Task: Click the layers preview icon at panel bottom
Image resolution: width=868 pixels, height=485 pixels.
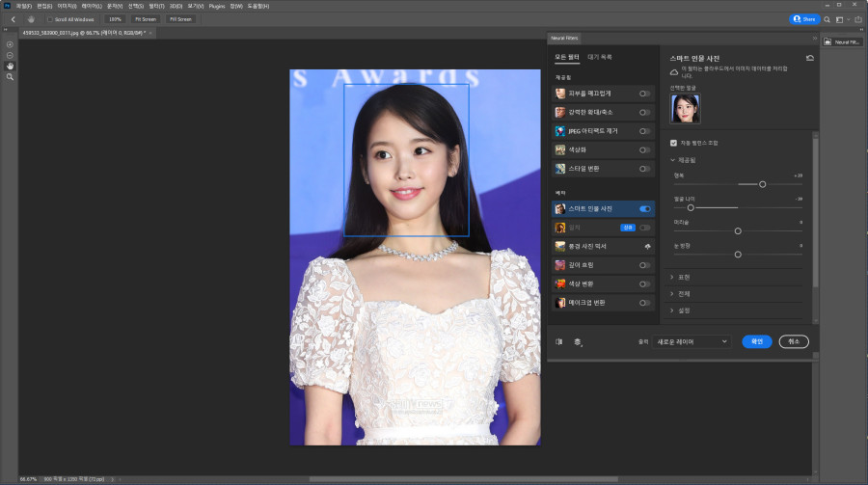Action: pyautogui.click(x=578, y=341)
